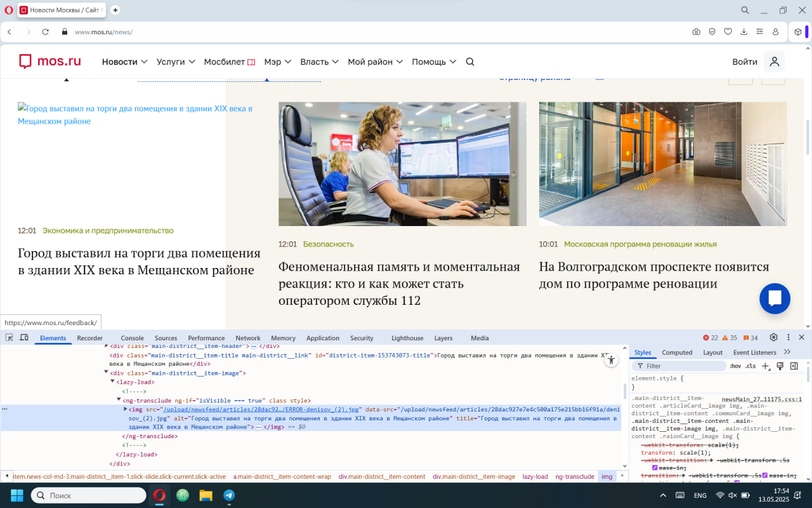Open the mos.ru site search icon
The width and height of the screenshot is (812, 508).
coord(469,62)
